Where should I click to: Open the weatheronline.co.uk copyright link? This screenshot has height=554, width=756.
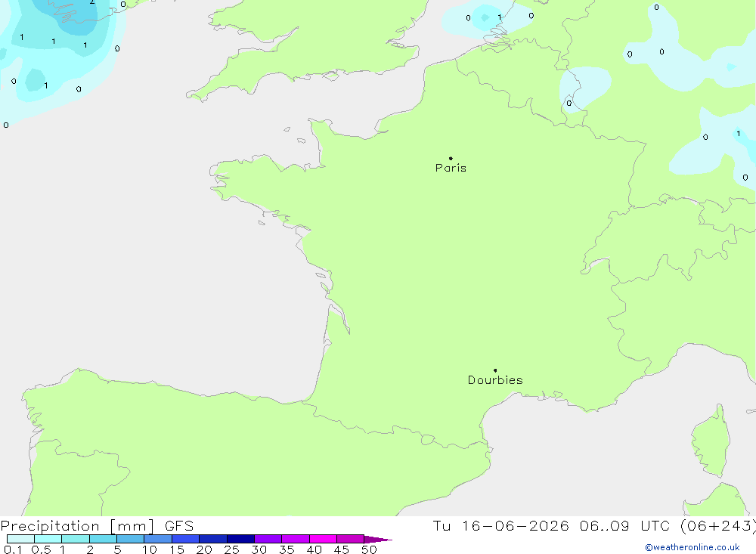692,547
